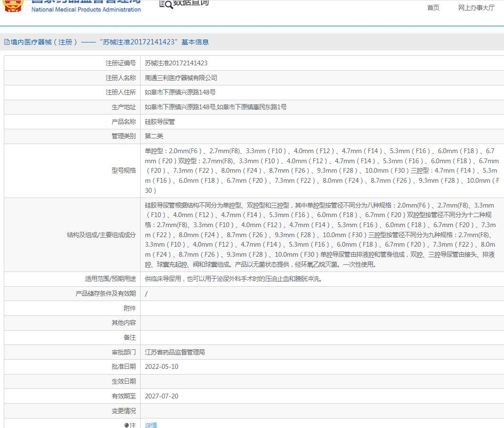Select the intended use text 供临床导尿用
504x428 pixels.
click(x=234, y=279)
